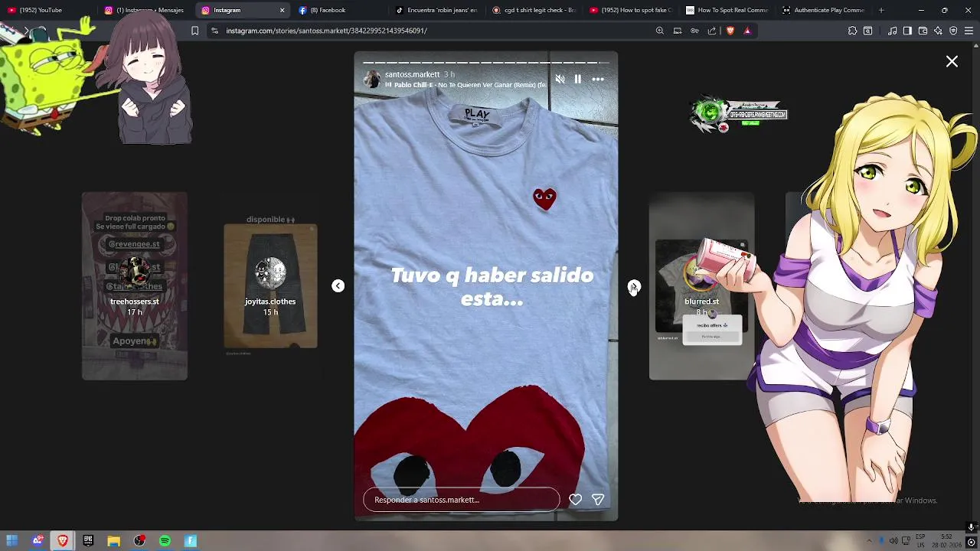Open the blurred.st story preview
Viewport: 980px width, 551px height.
coord(701,286)
